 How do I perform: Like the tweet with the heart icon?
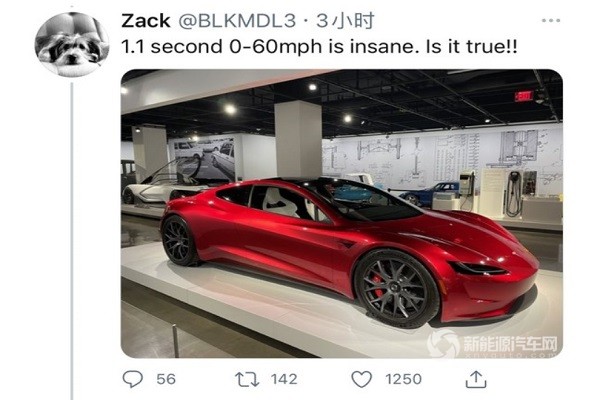tap(361, 379)
